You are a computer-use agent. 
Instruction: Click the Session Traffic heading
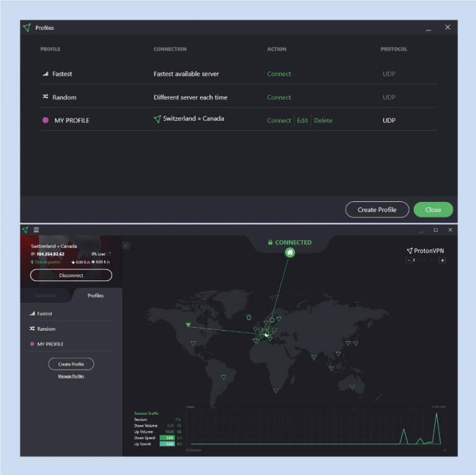(146, 414)
